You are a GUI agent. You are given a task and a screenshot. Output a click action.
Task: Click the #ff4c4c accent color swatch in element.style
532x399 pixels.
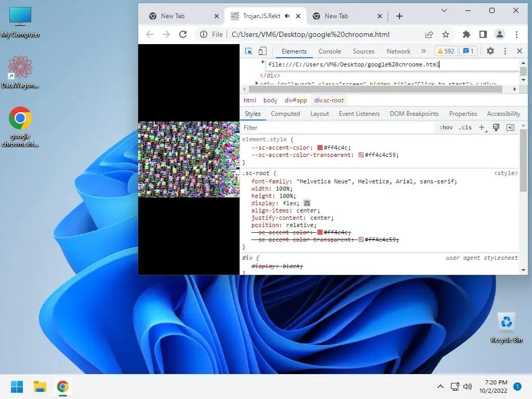click(x=320, y=148)
